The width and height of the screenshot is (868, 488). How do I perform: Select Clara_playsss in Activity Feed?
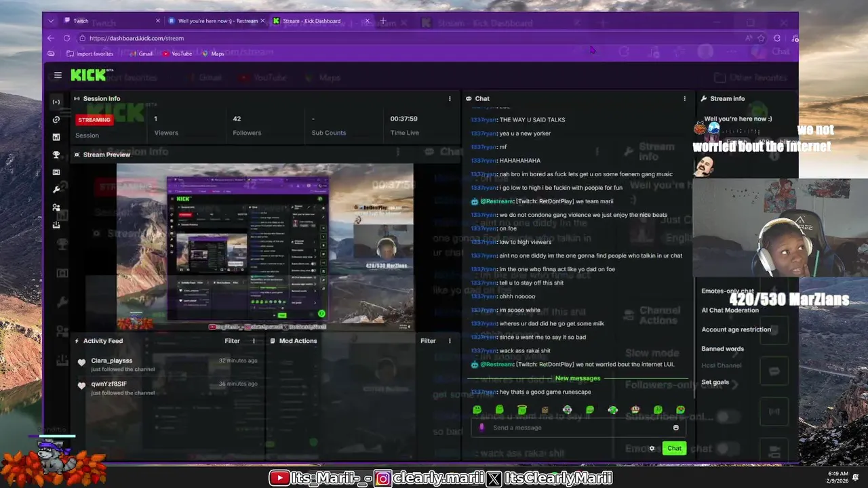(x=111, y=361)
